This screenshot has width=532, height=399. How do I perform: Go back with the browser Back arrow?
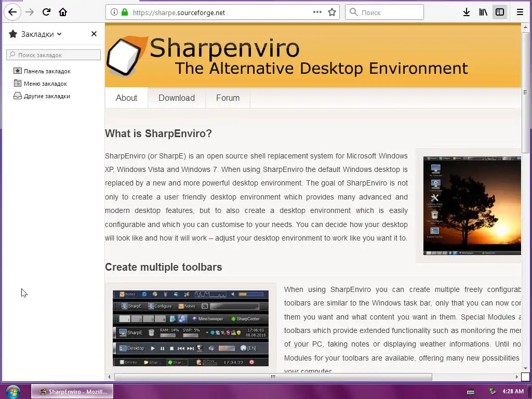tap(12, 12)
